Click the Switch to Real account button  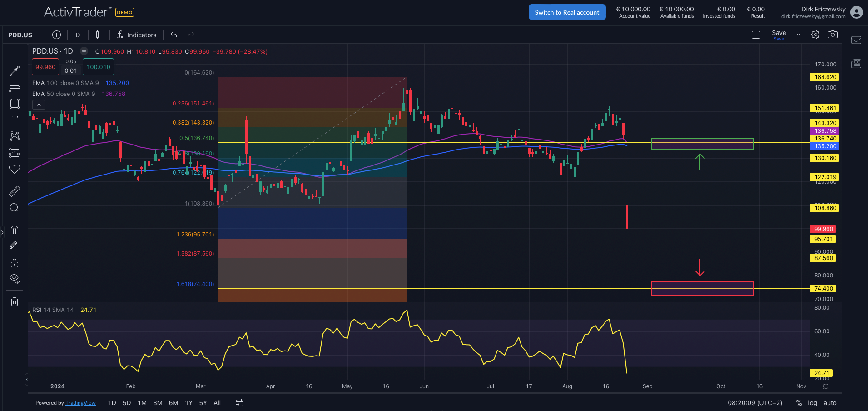click(x=567, y=12)
